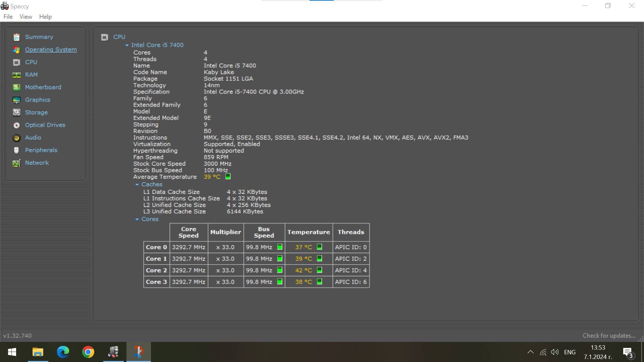Open the File menu
Image resolution: width=644 pixels, height=362 pixels.
point(8,17)
